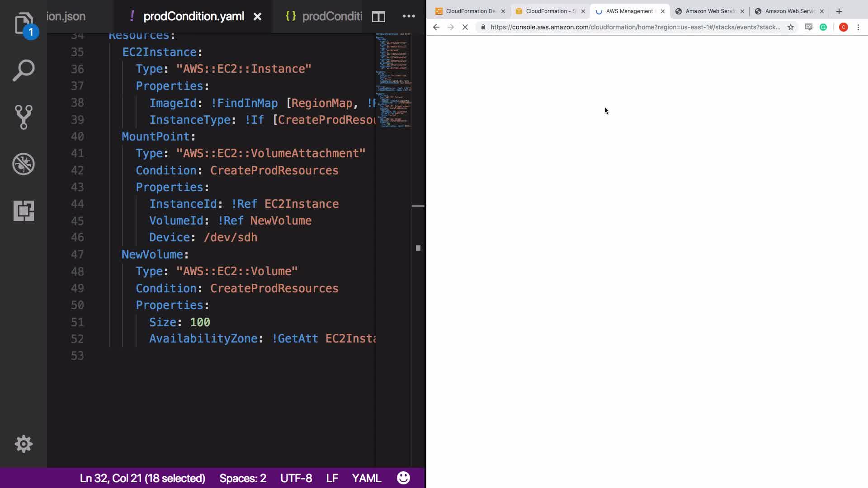Click the feedback smiley in status bar
This screenshot has height=488, width=868.
[x=403, y=478]
